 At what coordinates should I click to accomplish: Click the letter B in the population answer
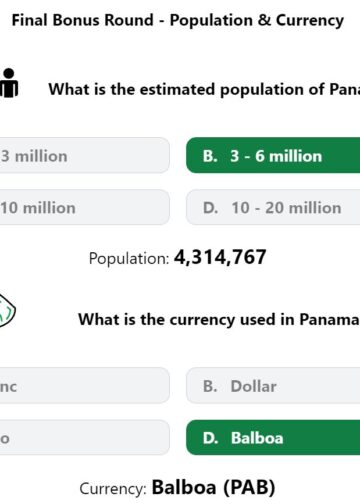click(210, 156)
